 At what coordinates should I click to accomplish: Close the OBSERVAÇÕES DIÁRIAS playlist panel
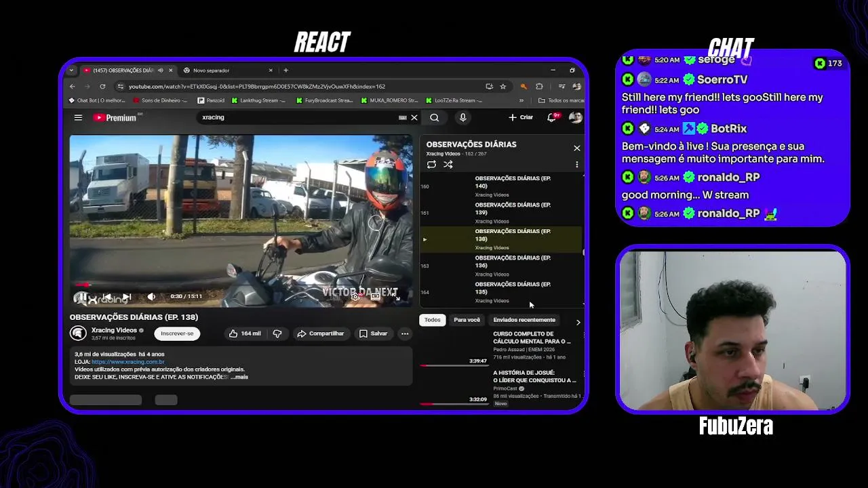click(577, 148)
